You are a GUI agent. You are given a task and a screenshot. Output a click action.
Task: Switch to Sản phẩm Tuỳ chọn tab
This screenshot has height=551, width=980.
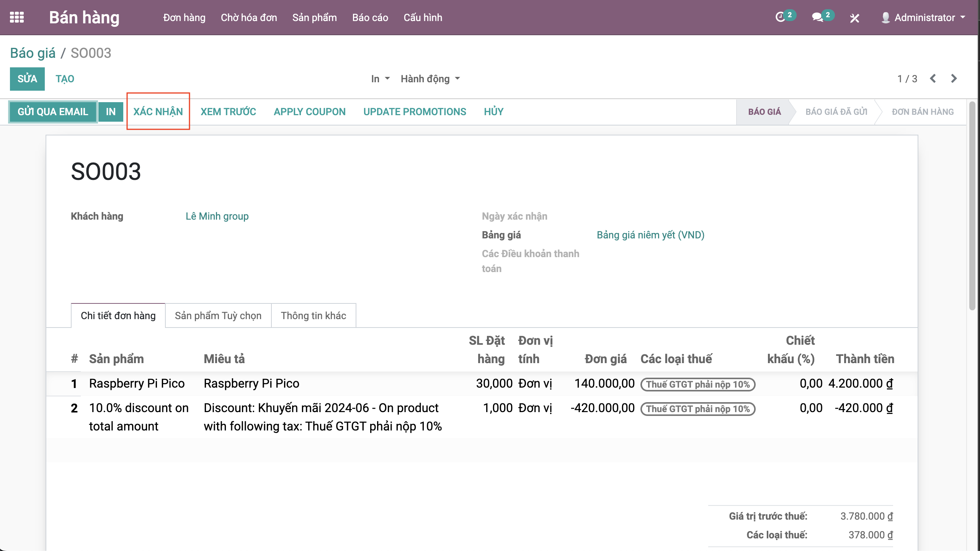pos(218,316)
